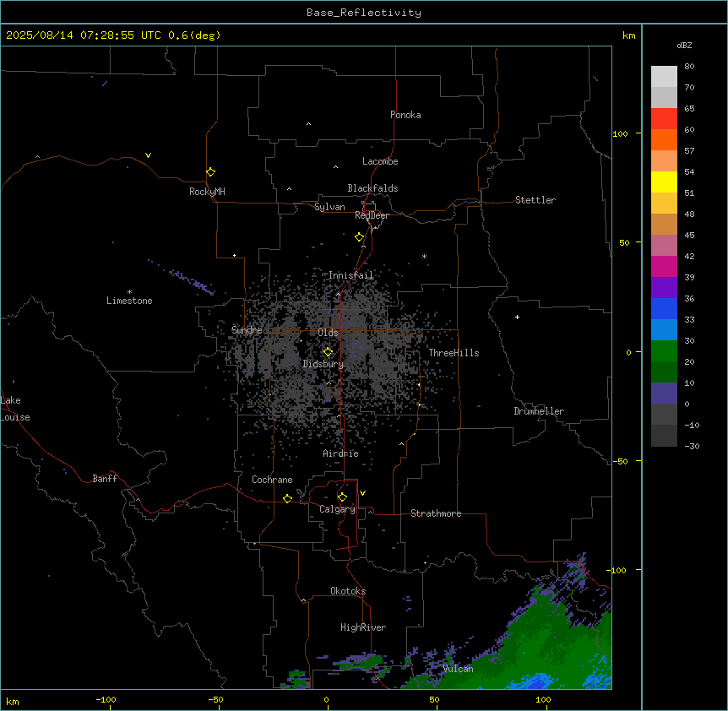Image resolution: width=728 pixels, height=711 pixels.
Task: Click the asterisk marker above Limestone
Action: point(129,292)
